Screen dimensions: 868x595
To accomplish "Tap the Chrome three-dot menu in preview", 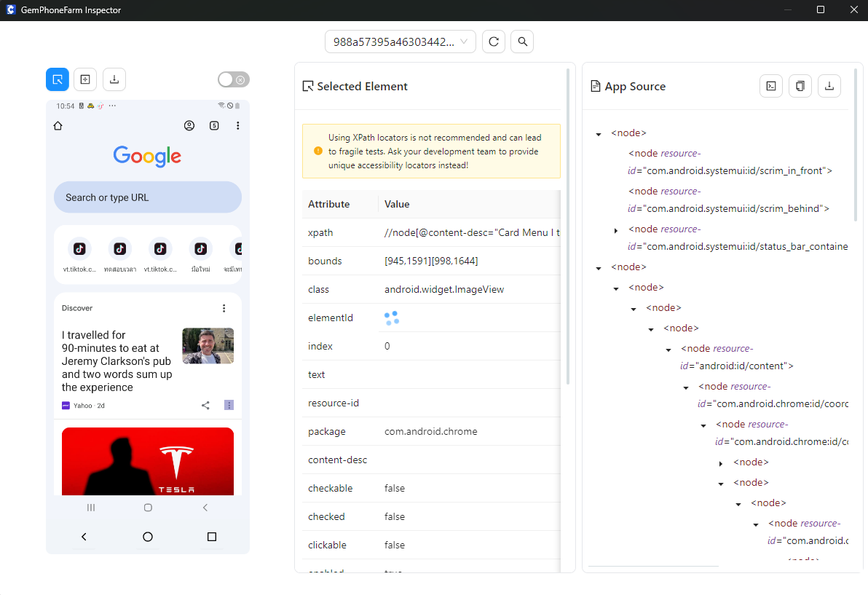I will [237, 126].
